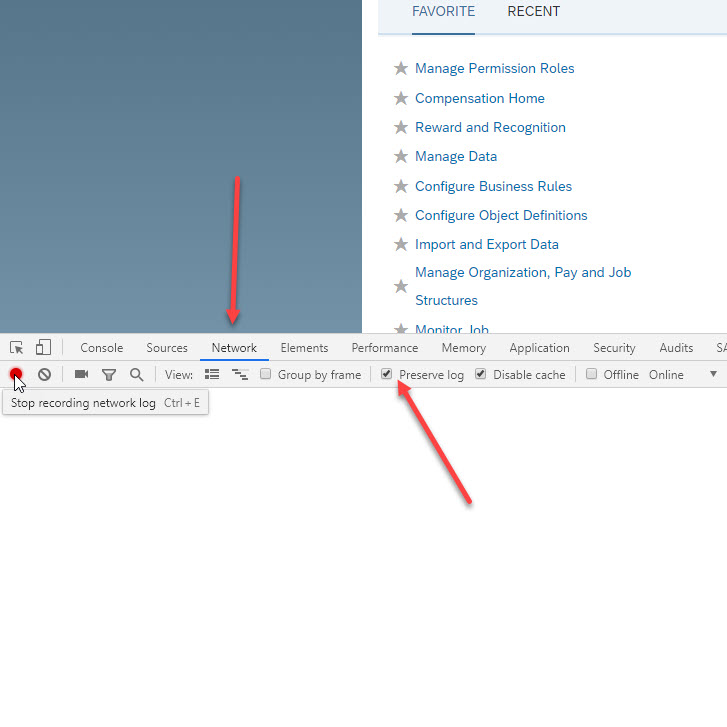727x727 pixels.
Task: Click the star beside Compensation Home
Action: pyautogui.click(x=401, y=98)
